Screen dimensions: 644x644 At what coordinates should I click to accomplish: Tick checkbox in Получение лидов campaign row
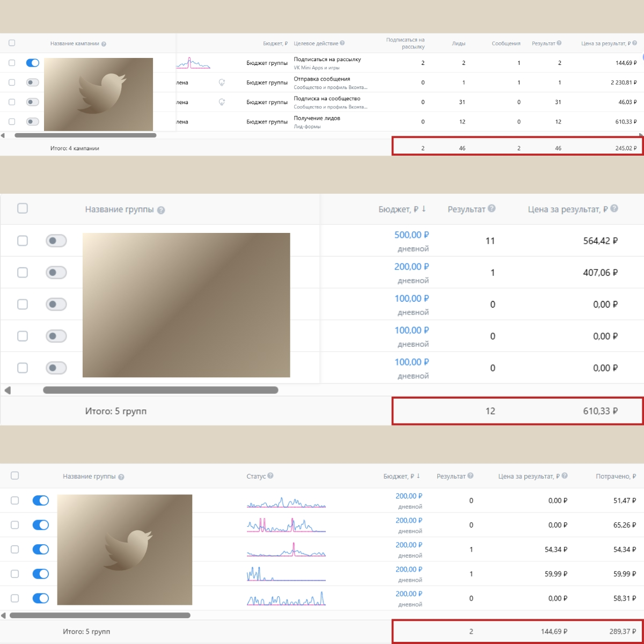(x=12, y=122)
